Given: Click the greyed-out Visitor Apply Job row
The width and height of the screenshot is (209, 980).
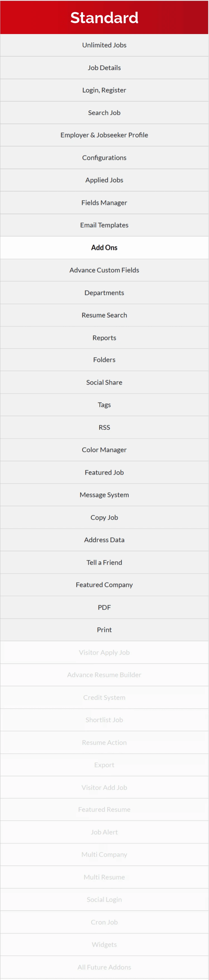Looking at the screenshot, I should [104, 652].
